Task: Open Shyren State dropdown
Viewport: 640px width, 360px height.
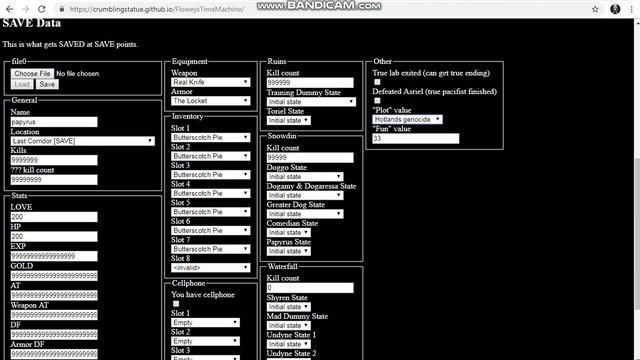Action: click(x=289, y=307)
